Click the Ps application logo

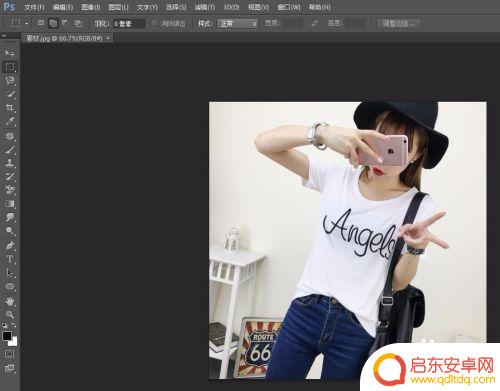pyautogui.click(x=9, y=6)
